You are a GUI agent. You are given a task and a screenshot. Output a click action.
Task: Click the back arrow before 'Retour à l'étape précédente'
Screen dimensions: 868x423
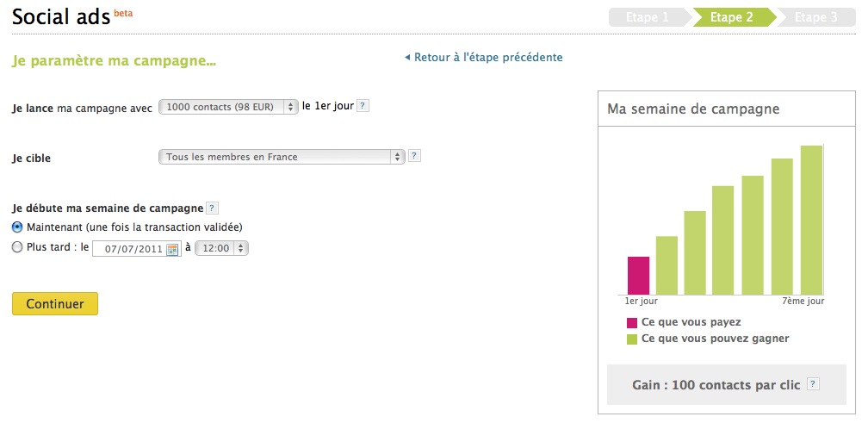[x=406, y=57]
